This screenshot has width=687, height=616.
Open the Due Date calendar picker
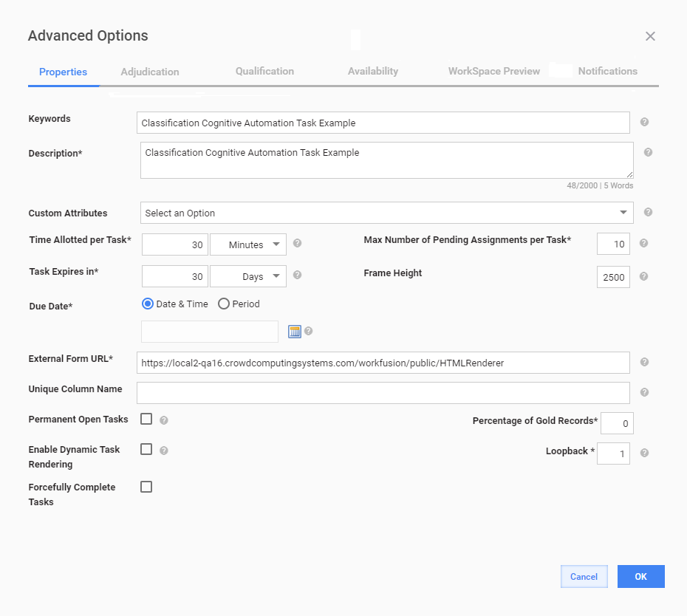pyautogui.click(x=295, y=332)
